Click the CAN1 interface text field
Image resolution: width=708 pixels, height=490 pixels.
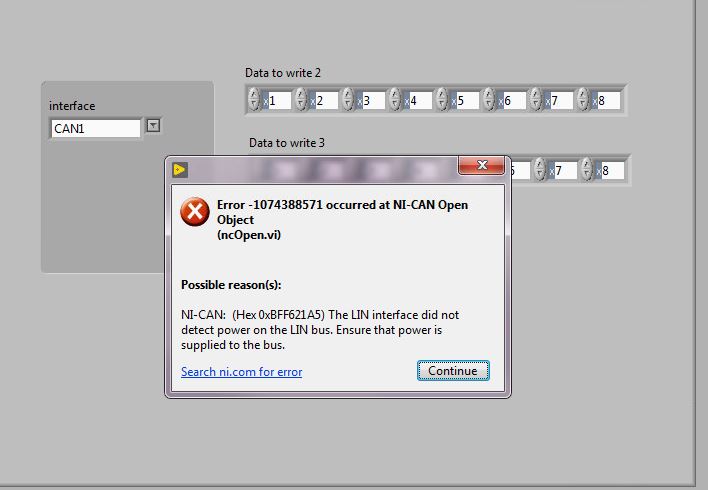[96, 129]
